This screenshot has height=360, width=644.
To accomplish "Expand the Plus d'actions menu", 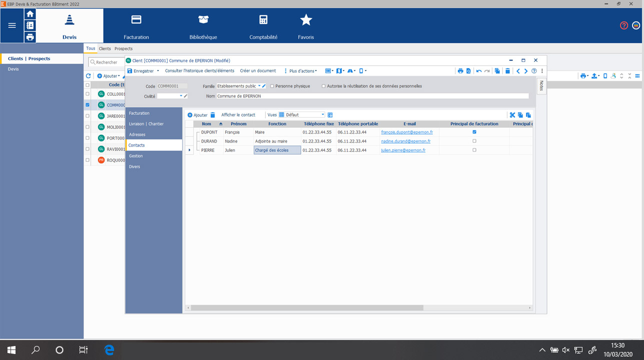I will pyautogui.click(x=300, y=71).
